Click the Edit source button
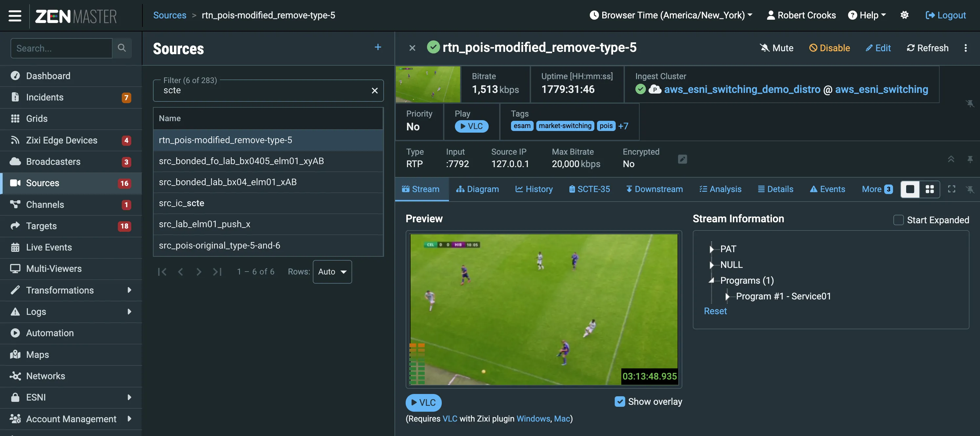The width and height of the screenshot is (980, 436). [878, 48]
